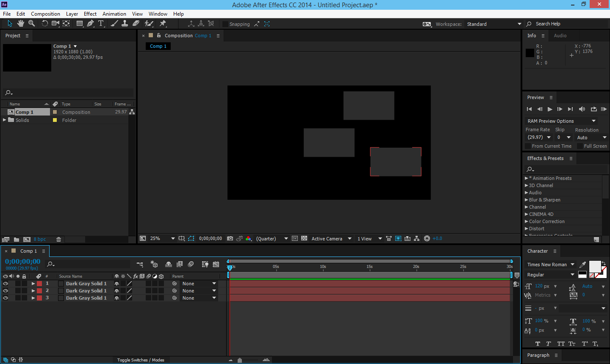Open the Graph Editor in timeline
Screen dimensions: 610x364
coord(216,265)
